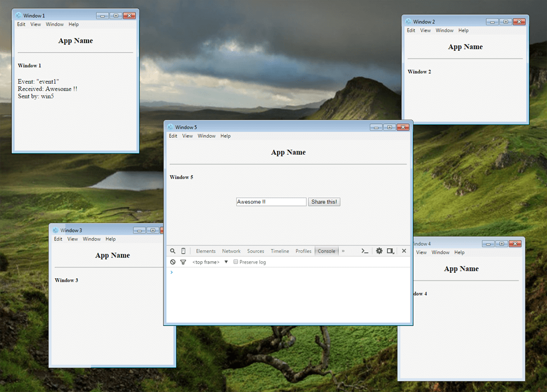Click the 'Window 2' bold heading text
547x392 pixels.
pos(420,72)
